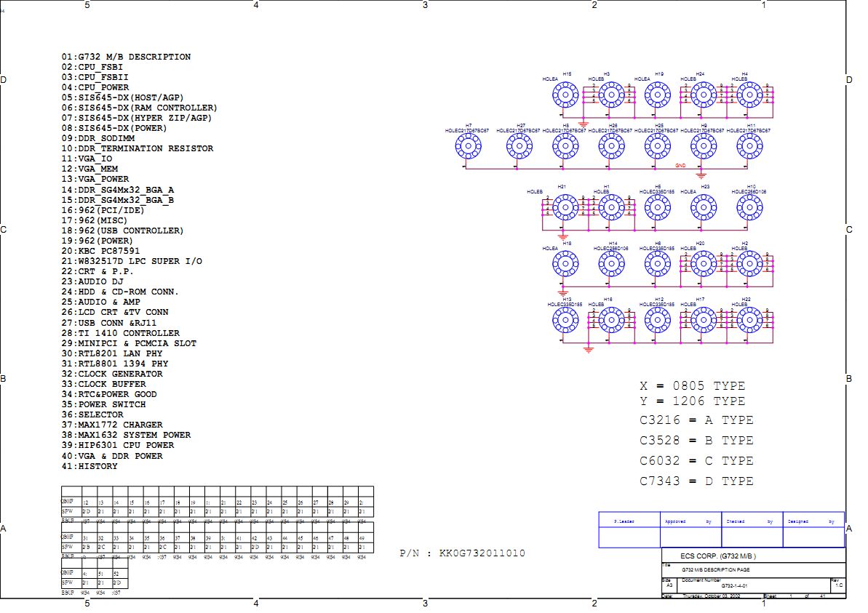Select the 20:KBC PC87591 entry
868x613 pixels.
[x=100, y=251]
